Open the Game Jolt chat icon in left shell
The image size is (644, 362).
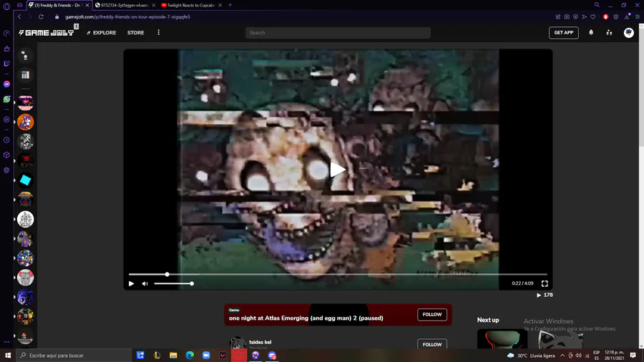click(25, 55)
